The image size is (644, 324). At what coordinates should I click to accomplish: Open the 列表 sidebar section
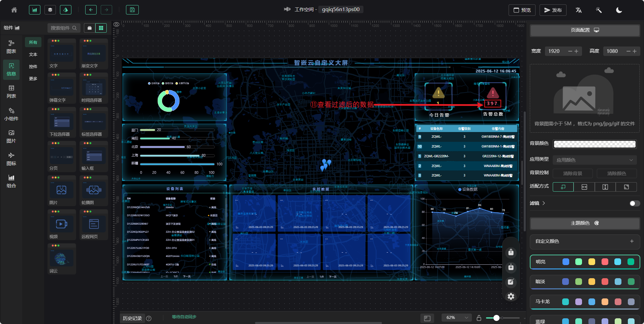coord(11,92)
